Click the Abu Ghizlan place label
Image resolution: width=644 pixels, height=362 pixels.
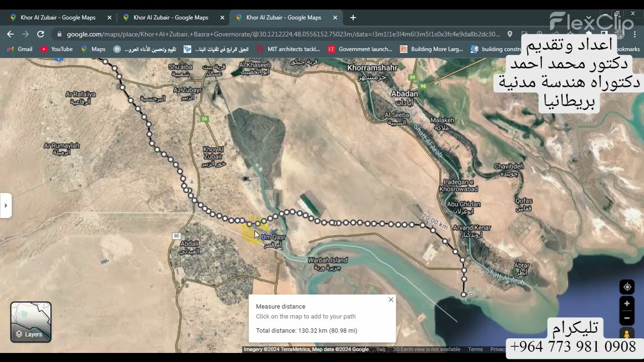[464, 208]
